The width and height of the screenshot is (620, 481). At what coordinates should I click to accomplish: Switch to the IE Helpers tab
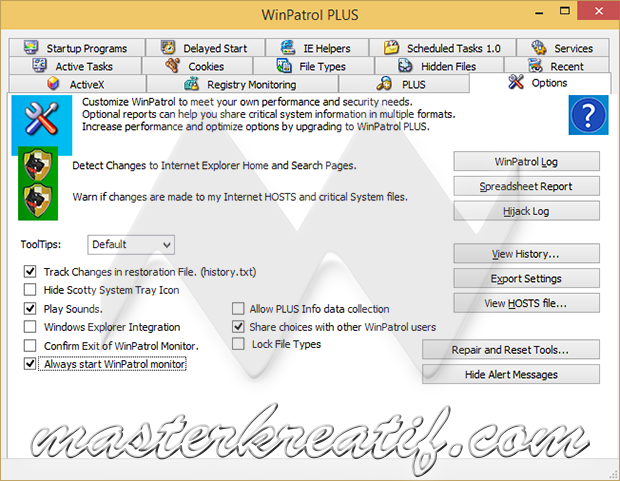point(317,47)
